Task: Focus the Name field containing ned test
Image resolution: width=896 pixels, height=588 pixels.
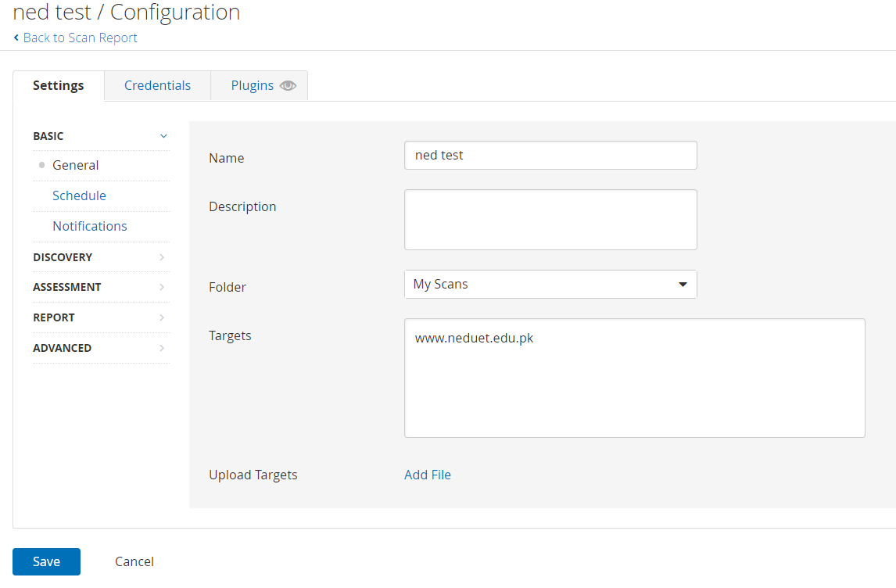Action: point(550,156)
